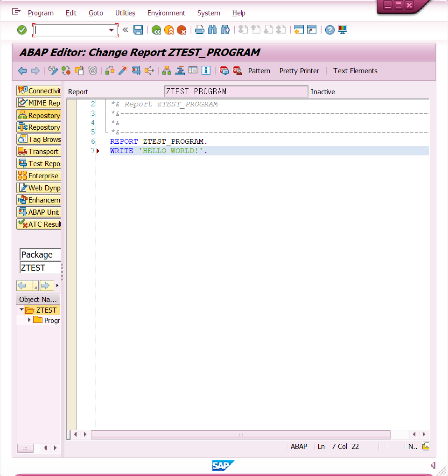Click the SAP logo at the bottom
The height and width of the screenshot is (476, 448).
click(x=224, y=465)
